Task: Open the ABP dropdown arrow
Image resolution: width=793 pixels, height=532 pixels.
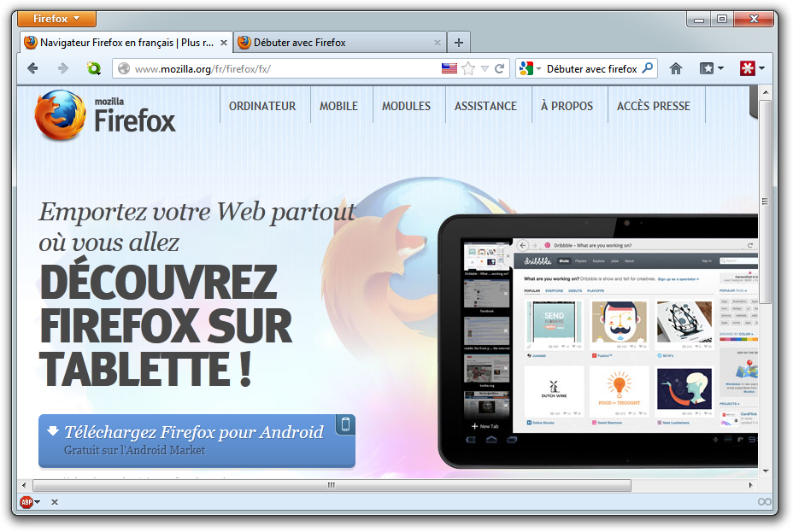Action: pos(38,502)
